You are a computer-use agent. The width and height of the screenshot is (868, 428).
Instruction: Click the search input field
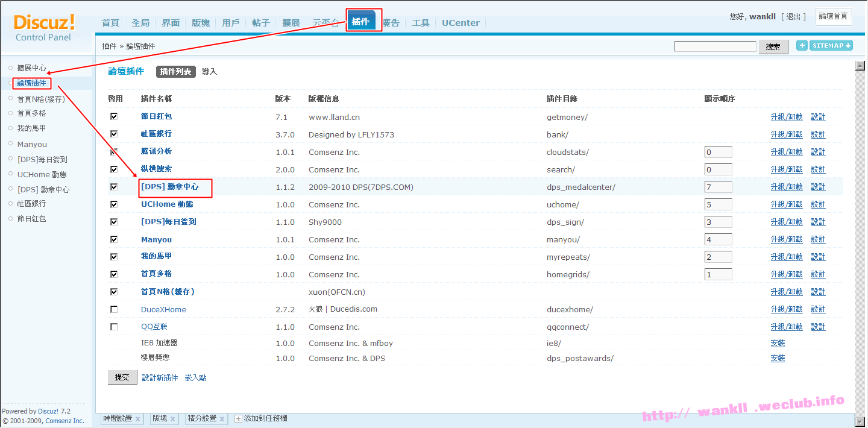(x=715, y=46)
